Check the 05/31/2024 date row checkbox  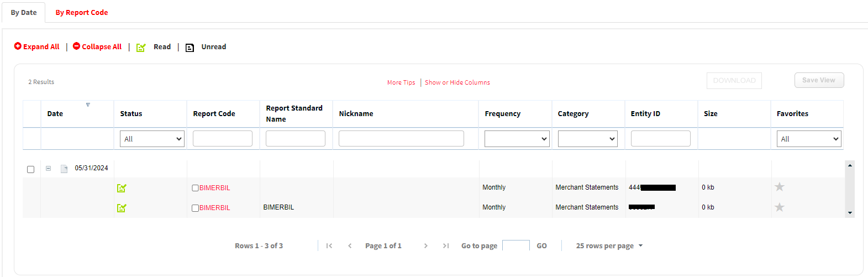pyautogui.click(x=31, y=169)
